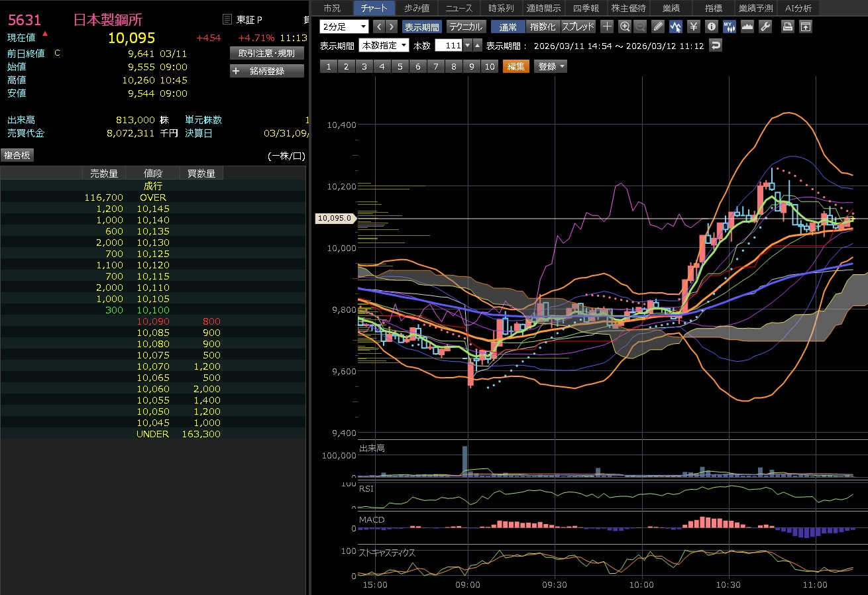This screenshot has width=868, height=595.
Task: Toggle the 指数化 chart mode
Action: (543, 27)
